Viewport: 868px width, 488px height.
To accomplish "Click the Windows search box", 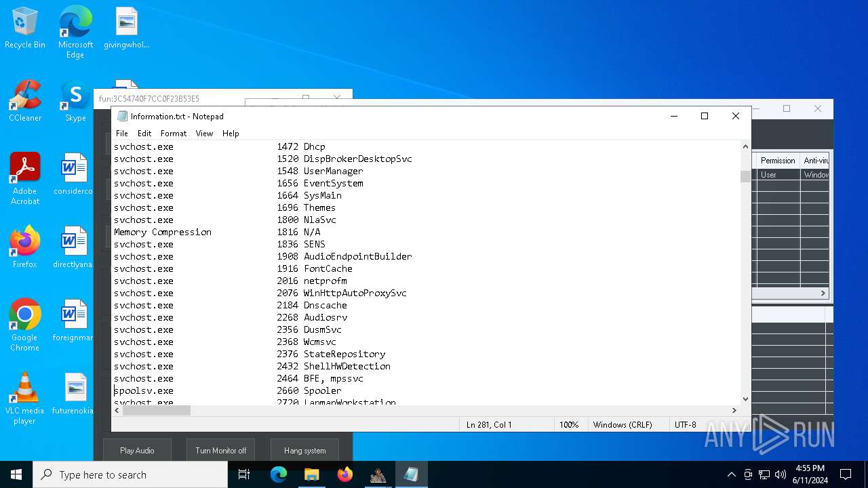I will (x=130, y=474).
